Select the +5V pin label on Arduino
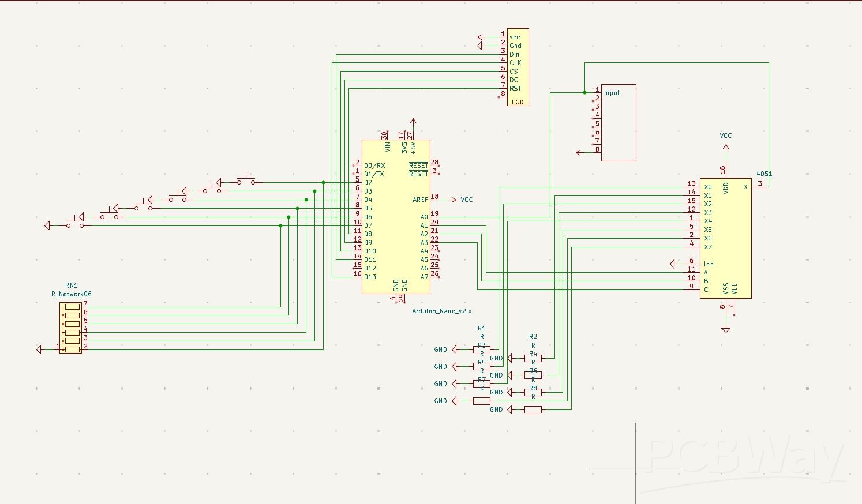The width and height of the screenshot is (862, 504). click(413, 148)
